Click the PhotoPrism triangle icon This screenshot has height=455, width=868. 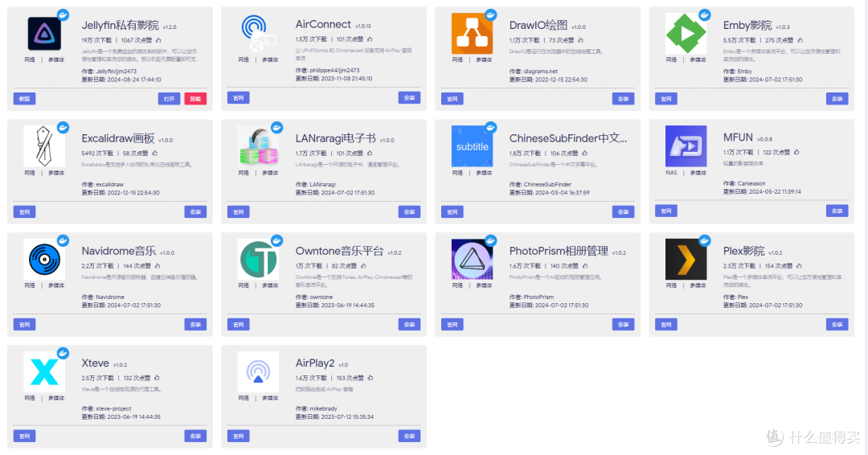(472, 259)
